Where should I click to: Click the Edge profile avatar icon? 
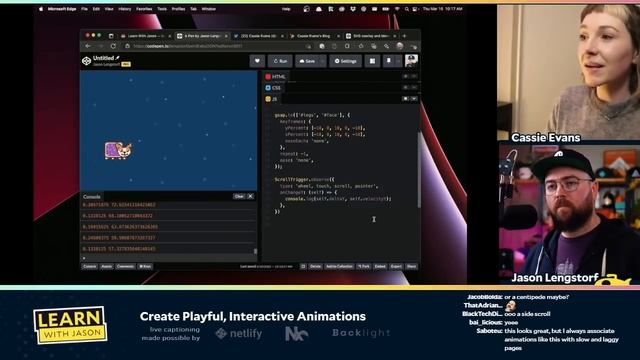pos(400,46)
